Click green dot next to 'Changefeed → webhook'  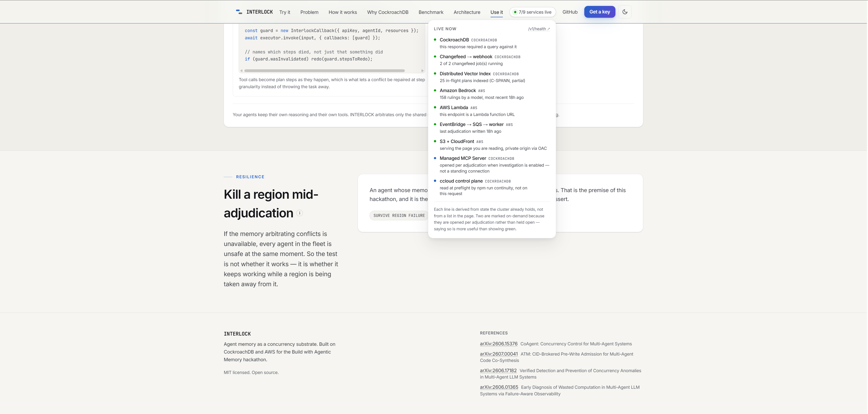(x=435, y=57)
